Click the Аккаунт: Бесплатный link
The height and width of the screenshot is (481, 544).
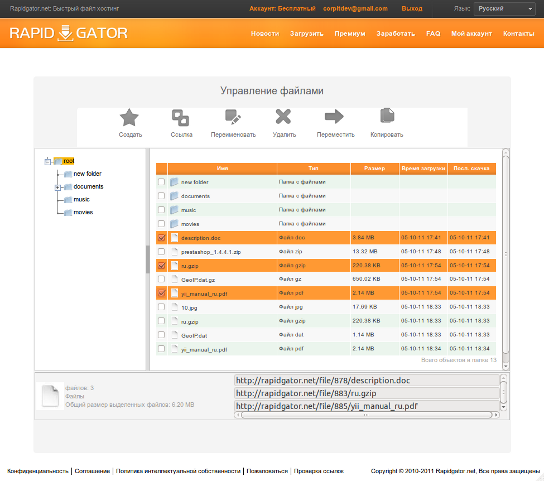point(282,9)
